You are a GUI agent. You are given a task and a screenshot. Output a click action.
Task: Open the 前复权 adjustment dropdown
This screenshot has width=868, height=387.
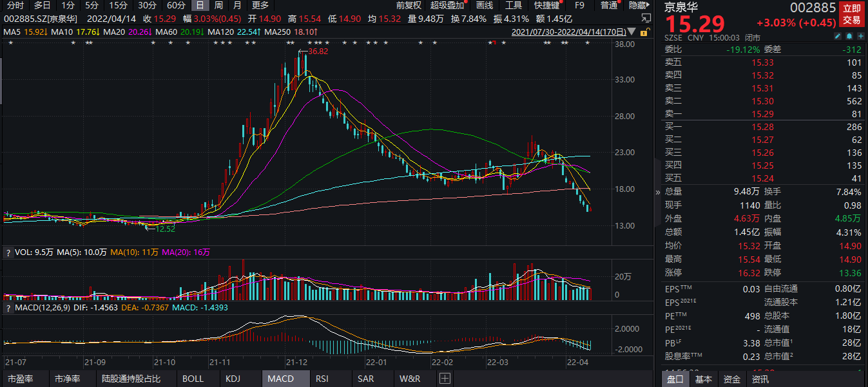click(x=409, y=5)
